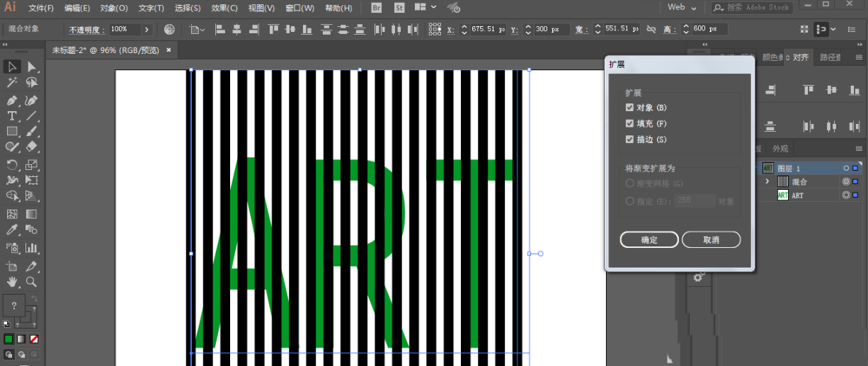Screen dimensions: 868x366
Task: Click the Recolor Artwork wheel icon
Action: (x=169, y=29)
